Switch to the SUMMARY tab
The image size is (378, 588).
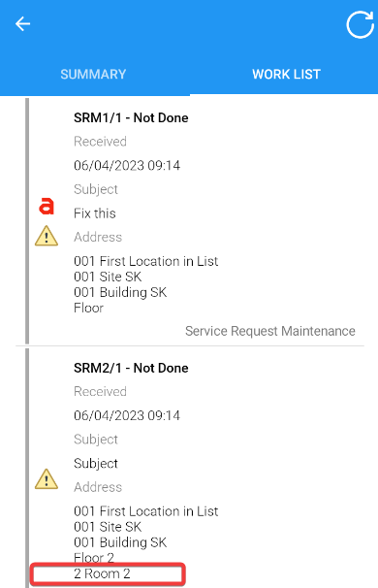pos(93,75)
